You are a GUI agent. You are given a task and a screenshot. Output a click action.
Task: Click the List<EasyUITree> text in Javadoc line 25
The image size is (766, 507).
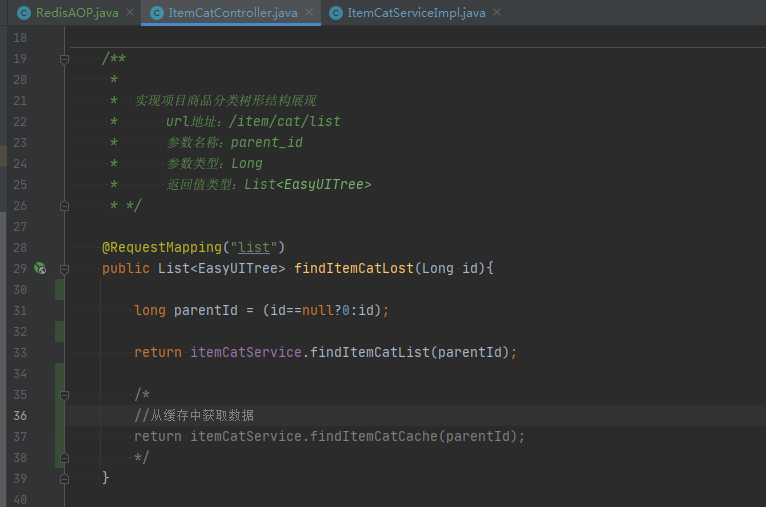coord(308,184)
